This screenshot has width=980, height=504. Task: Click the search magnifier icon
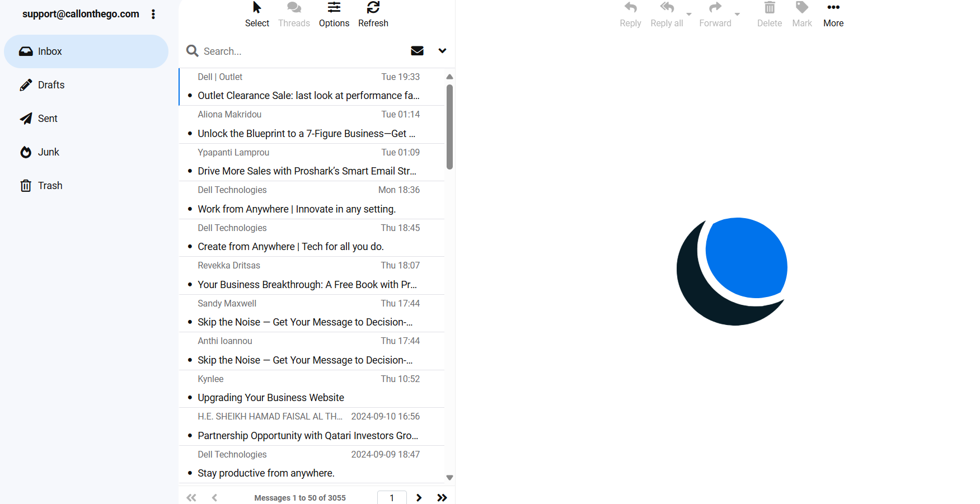click(x=193, y=51)
